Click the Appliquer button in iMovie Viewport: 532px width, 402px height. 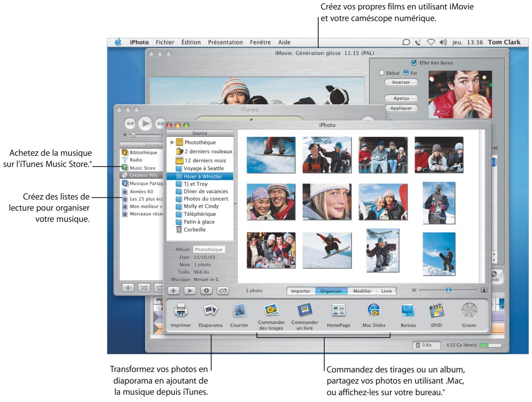(x=401, y=108)
